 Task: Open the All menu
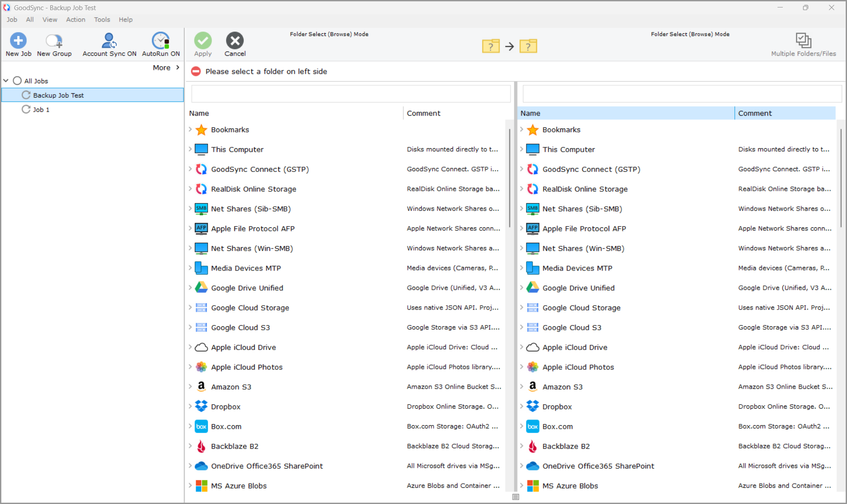29,19
